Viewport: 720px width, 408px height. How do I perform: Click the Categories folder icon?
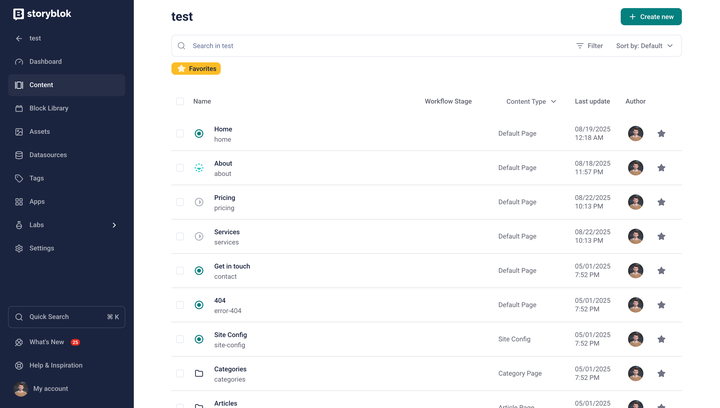(x=199, y=373)
